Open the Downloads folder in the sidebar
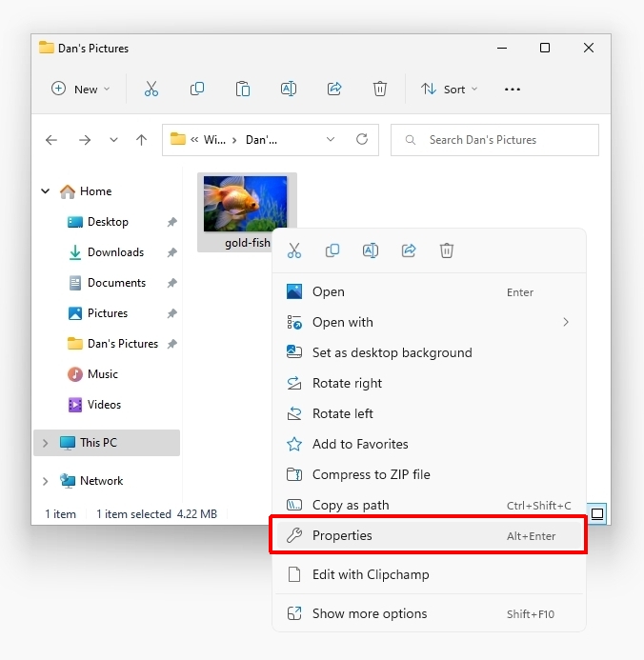Viewport: 644px width, 660px height. point(115,252)
